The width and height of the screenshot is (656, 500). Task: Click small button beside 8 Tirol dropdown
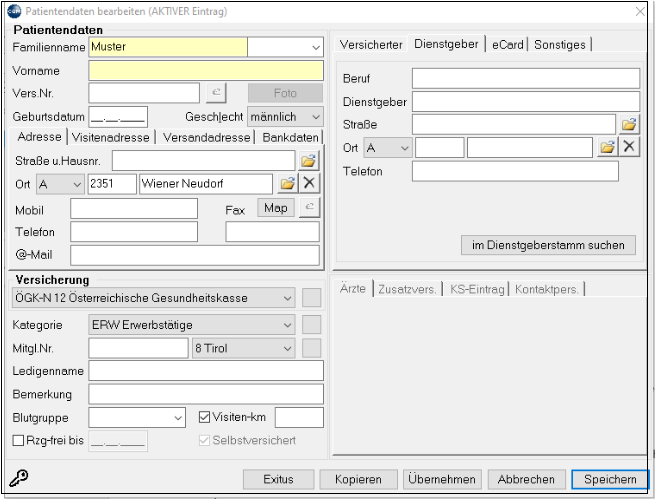(311, 348)
